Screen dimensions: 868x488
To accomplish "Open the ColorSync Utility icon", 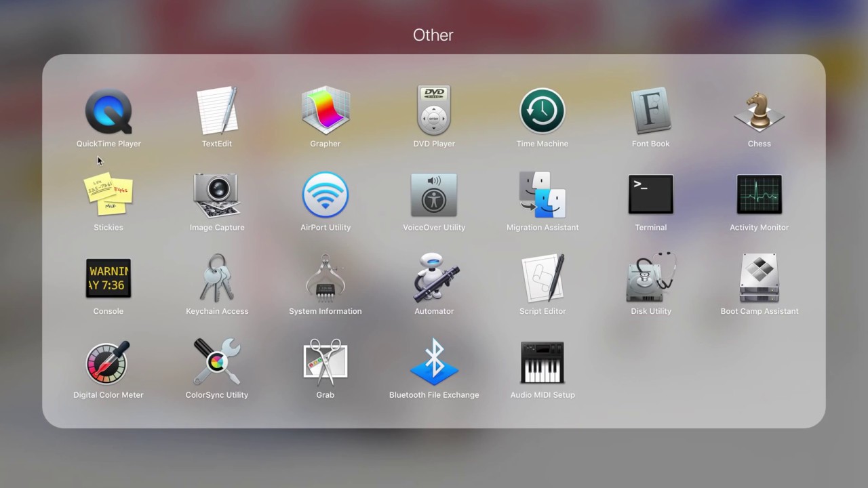I will pyautogui.click(x=217, y=362).
